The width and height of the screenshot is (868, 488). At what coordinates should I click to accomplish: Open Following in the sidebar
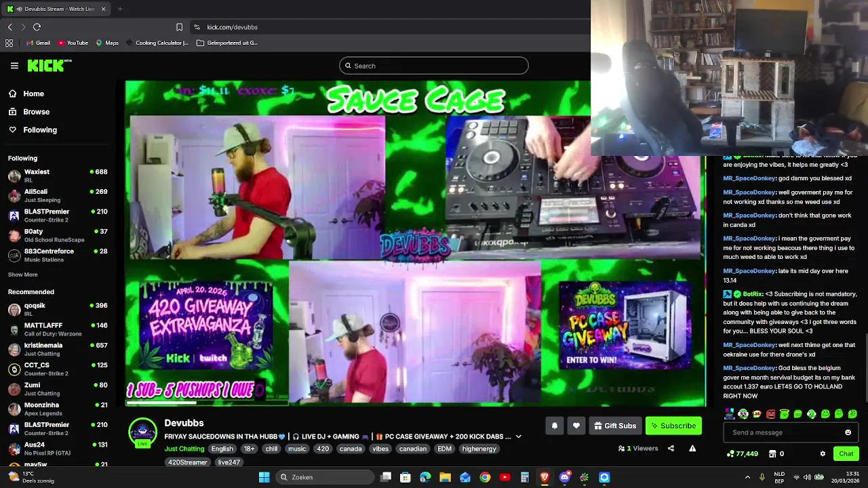click(x=33, y=129)
